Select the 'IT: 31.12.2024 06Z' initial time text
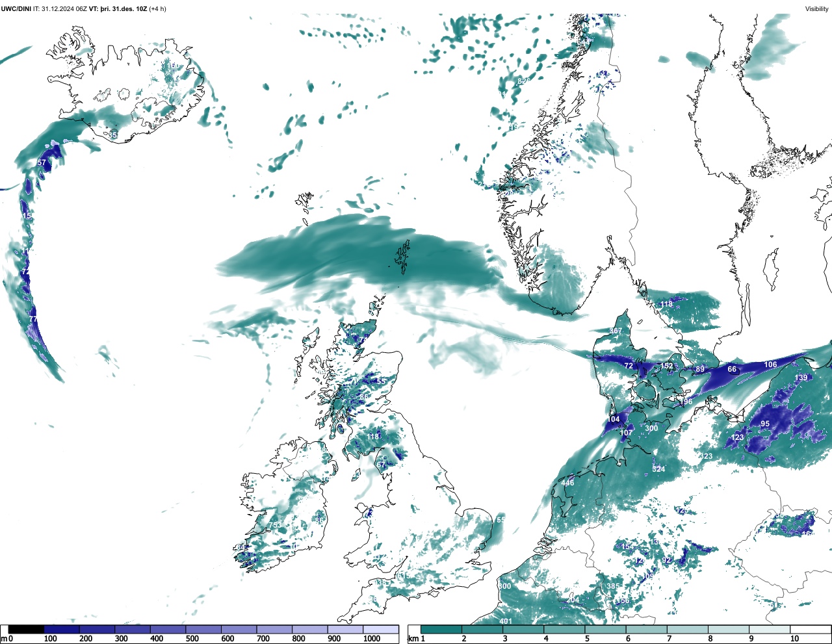 pos(60,8)
